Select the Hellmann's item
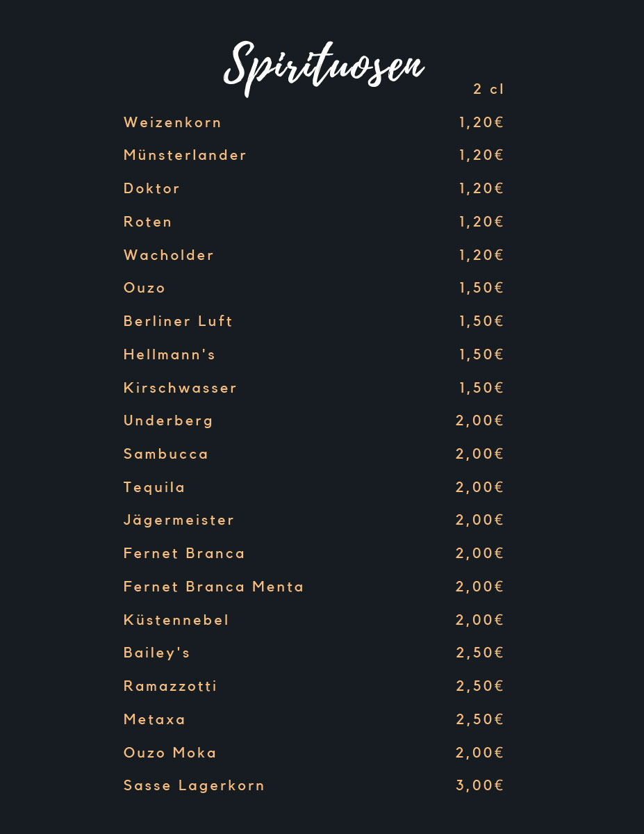Viewport: 644px width, 834px height. pos(170,355)
